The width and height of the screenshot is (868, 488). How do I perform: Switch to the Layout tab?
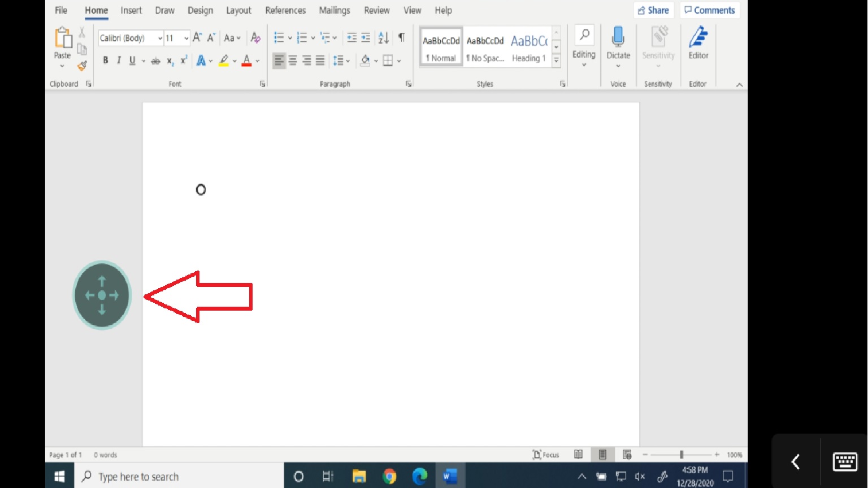coord(238,10)
